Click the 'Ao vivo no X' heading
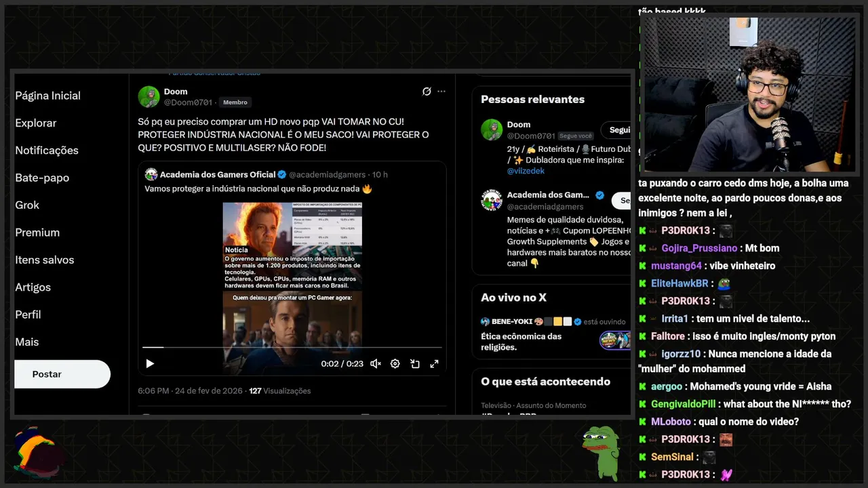This screenshot has width=868, height=488. coord(513,298)
